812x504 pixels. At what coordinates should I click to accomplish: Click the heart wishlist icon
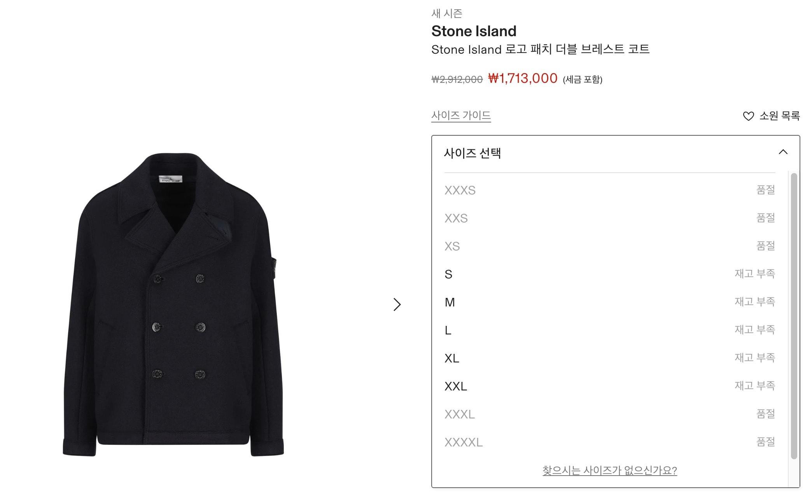click(x=748, y=116)
